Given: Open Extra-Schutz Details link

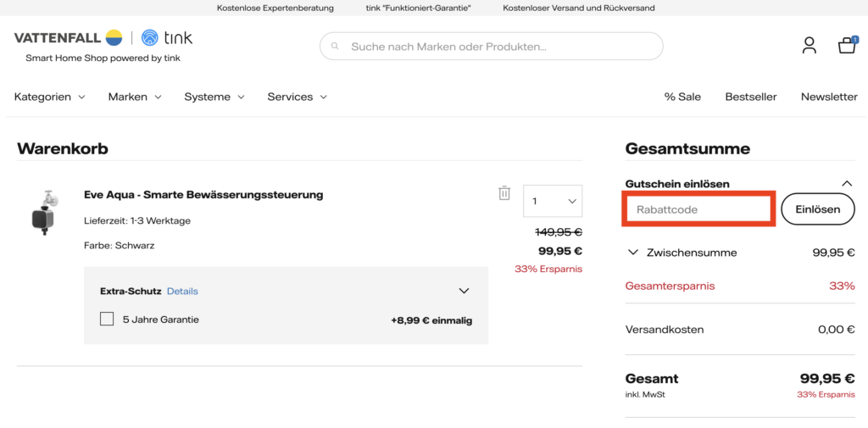Looking at the screenshot, I should (x=183, y=292).
